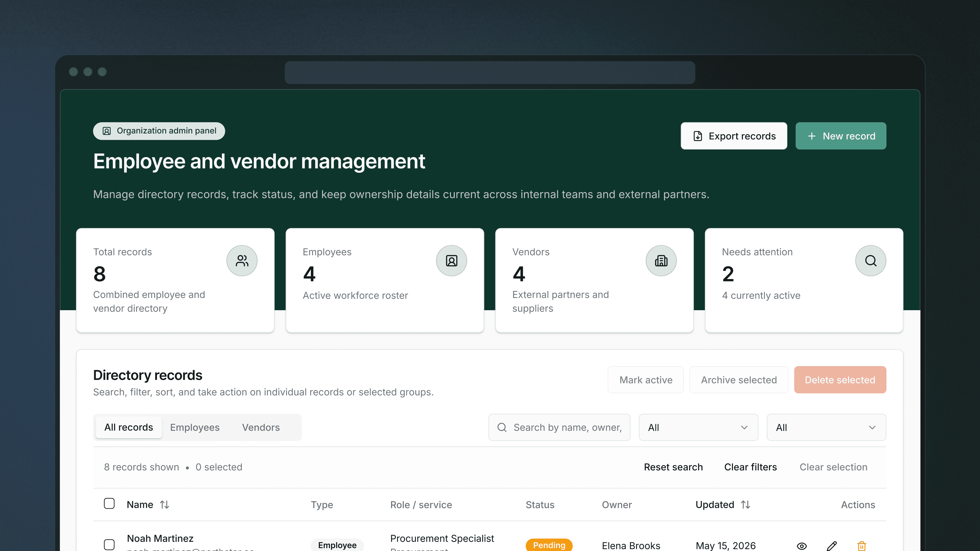Open the second All filter dropdown
Viewport: 980px width, 551px height.
826,427
